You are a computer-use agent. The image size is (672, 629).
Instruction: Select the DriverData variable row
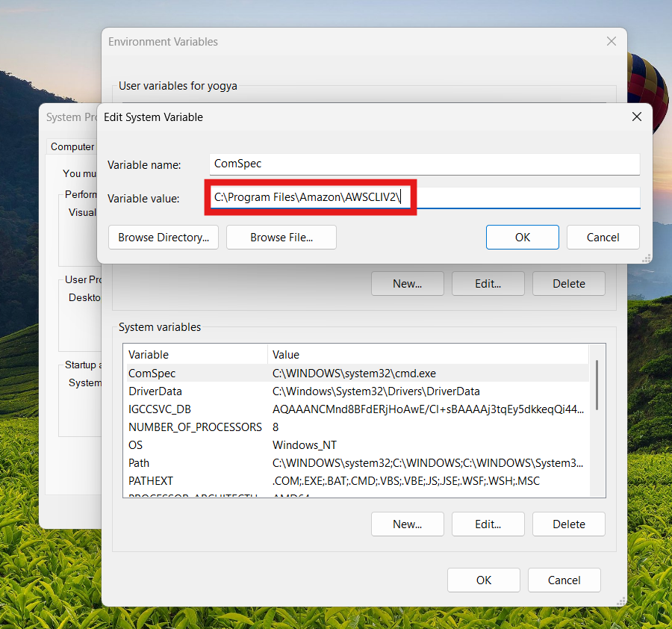(x=194, y=391)
